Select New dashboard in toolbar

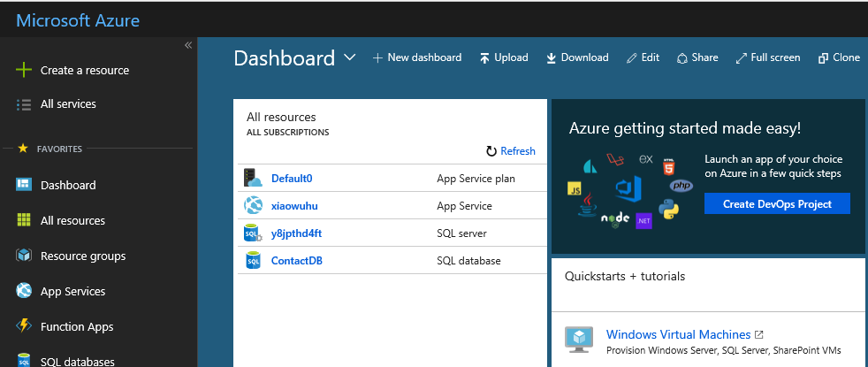tap(417, 57)
